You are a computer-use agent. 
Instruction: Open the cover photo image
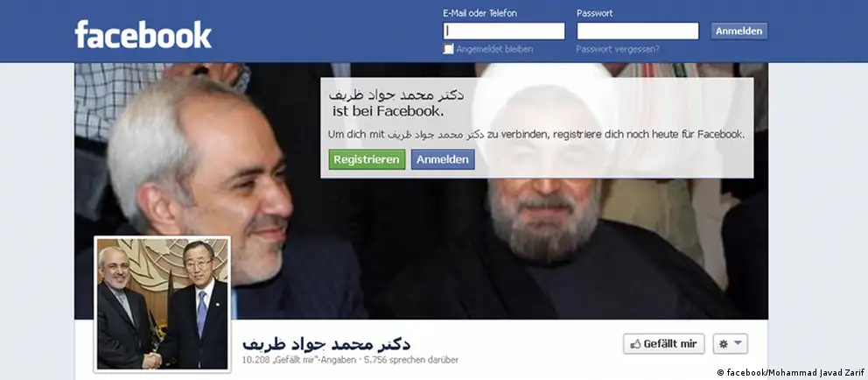[x=421, y=191]
